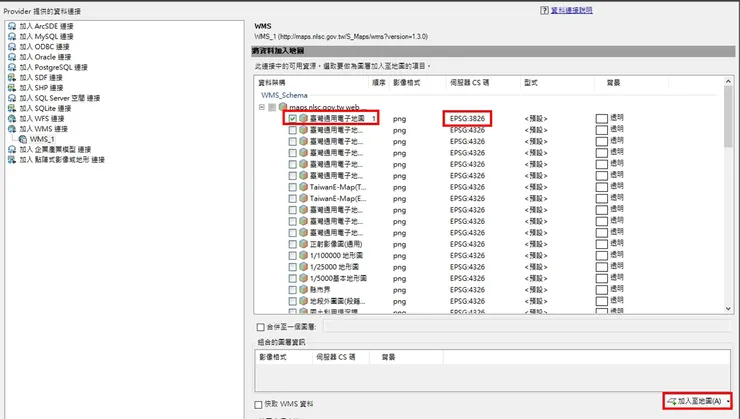This screenshot has width=740, height=419.
Task: Enable 透明 for the EPSG:3826 row
Action: [601, 118]
